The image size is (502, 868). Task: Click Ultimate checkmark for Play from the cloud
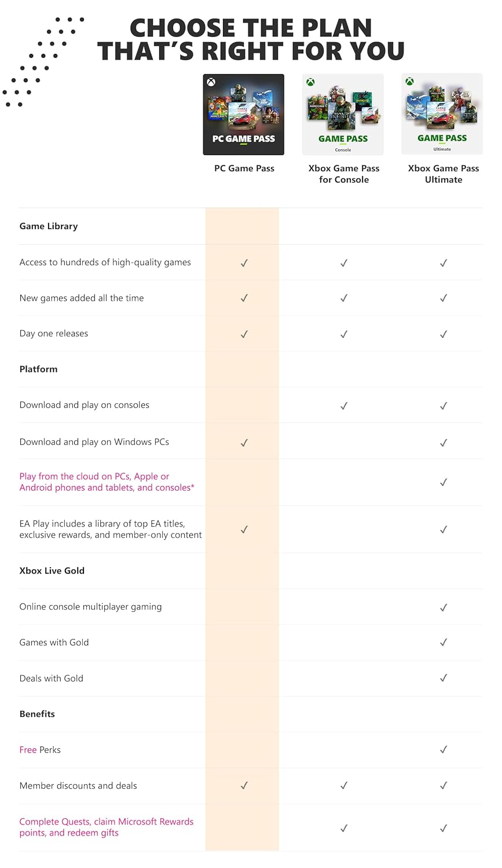[444, 482]
